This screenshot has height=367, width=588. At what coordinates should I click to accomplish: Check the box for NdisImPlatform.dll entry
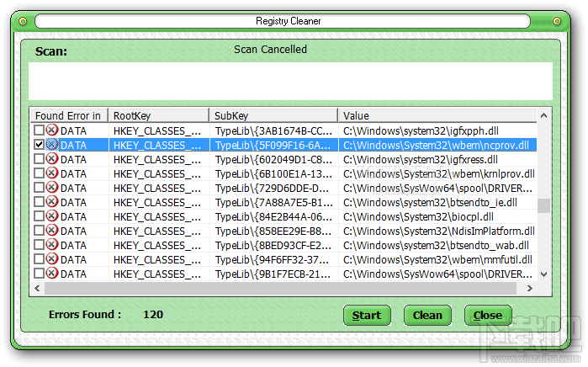39,230
